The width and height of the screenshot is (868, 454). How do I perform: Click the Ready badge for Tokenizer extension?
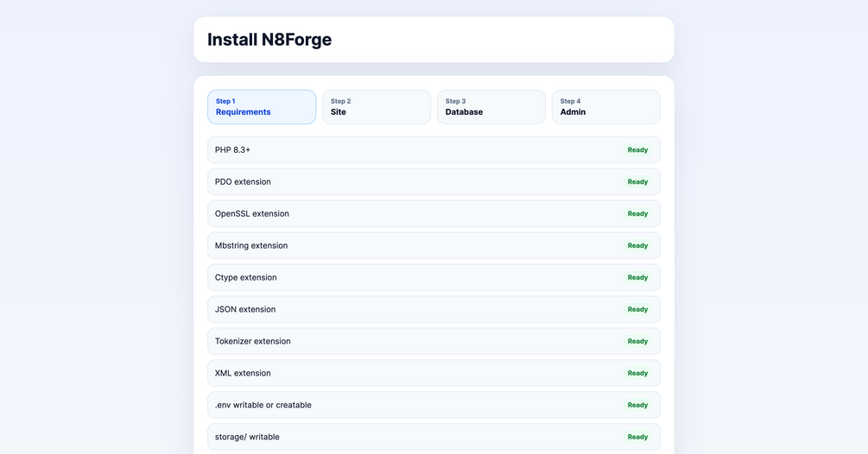[x=637, y=341]
